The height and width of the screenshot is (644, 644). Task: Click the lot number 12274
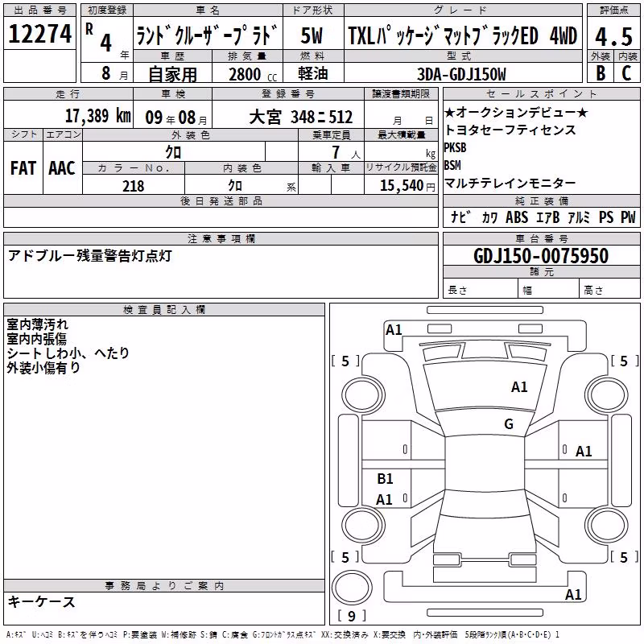pos(39,34)
